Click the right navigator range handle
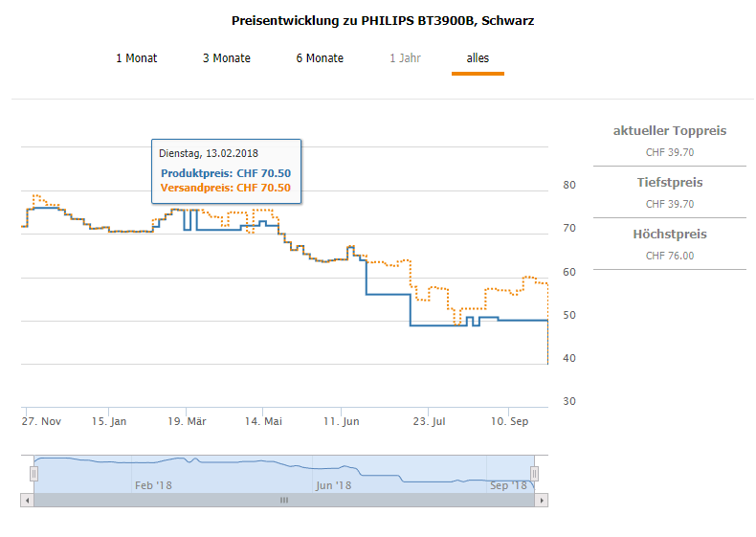 pyautogui.click(x=535, y=473)
